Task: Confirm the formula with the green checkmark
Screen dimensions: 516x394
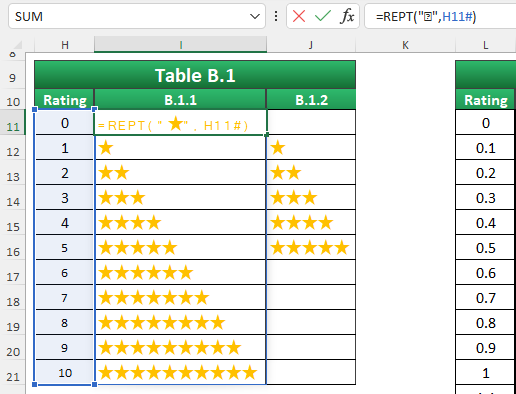Action: pos(323,16)
